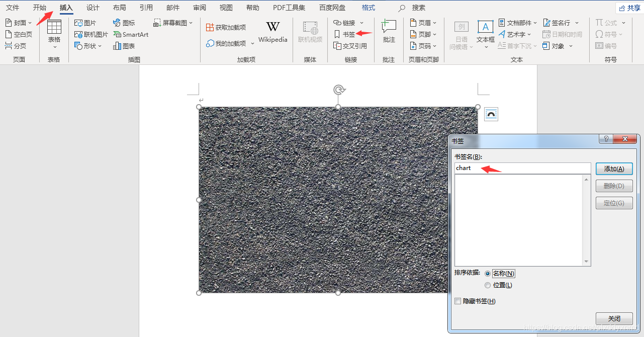Click the layout options icon beside image
The height and width of the screenshot is (337, 644).
click(x=491, y=114)
